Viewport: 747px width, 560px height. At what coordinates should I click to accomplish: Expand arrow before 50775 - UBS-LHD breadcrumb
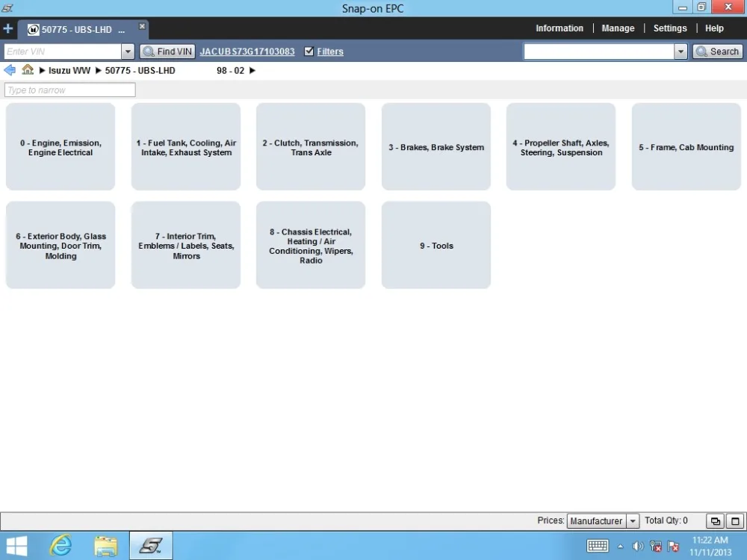click(x=98, y=70)
